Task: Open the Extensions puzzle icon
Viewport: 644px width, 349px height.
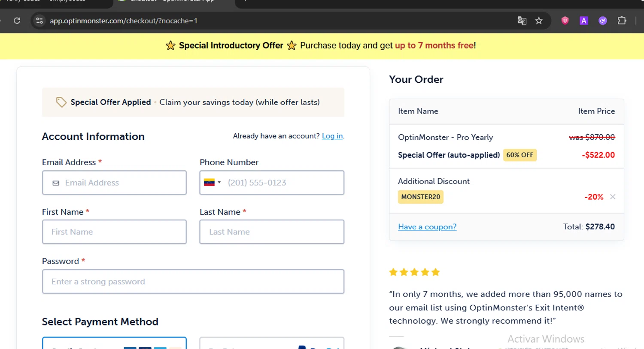Action: (622, 21)
